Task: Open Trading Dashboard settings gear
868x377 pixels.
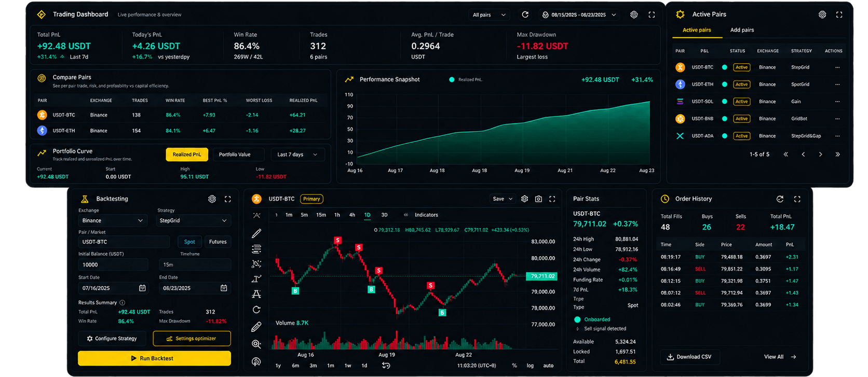Action: [x=634, y=15]
